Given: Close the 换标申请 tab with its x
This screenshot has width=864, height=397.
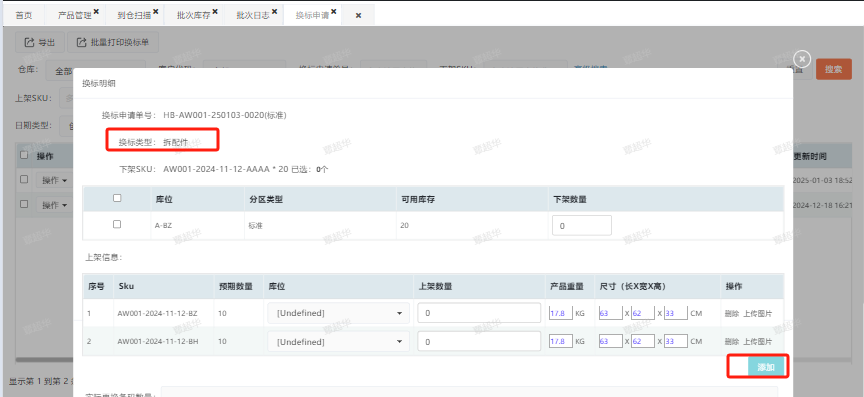Looking at the screenshot, I should (333, 11).
